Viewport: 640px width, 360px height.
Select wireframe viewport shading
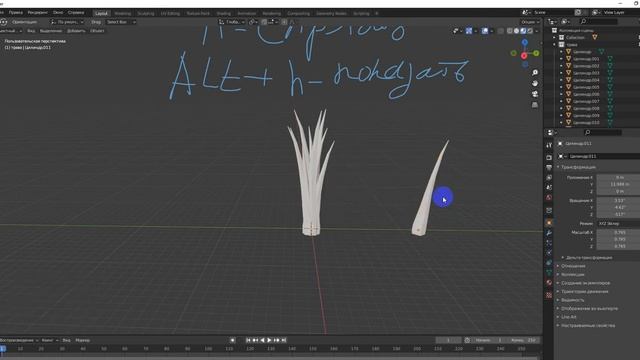tap(509, 31)
